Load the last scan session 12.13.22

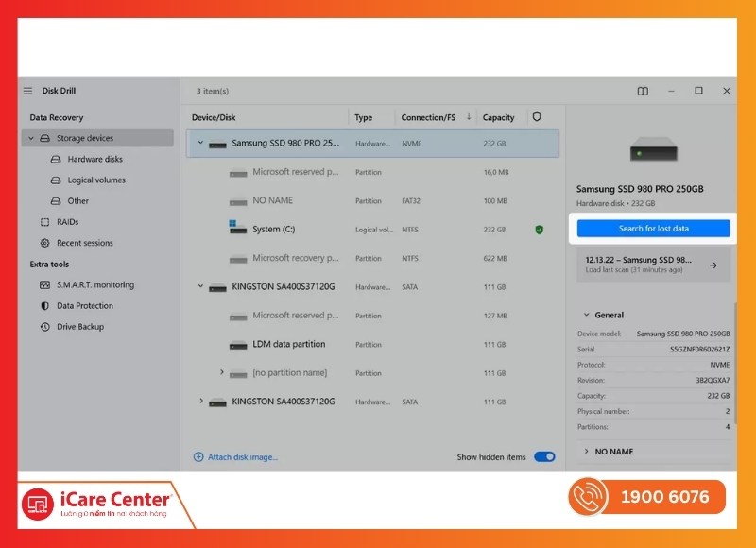click(x=653, y=264)
